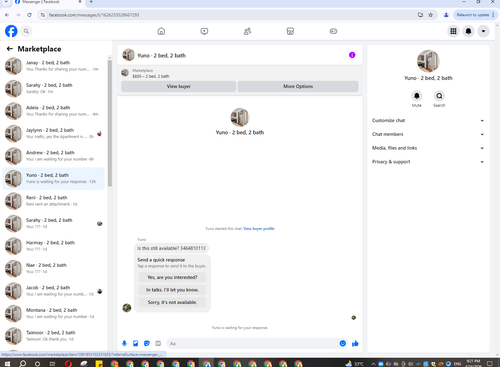Send a thumbs-up like
Viewport: 500px width, 367px height.
pyautogui.click(x=355, y=343)
